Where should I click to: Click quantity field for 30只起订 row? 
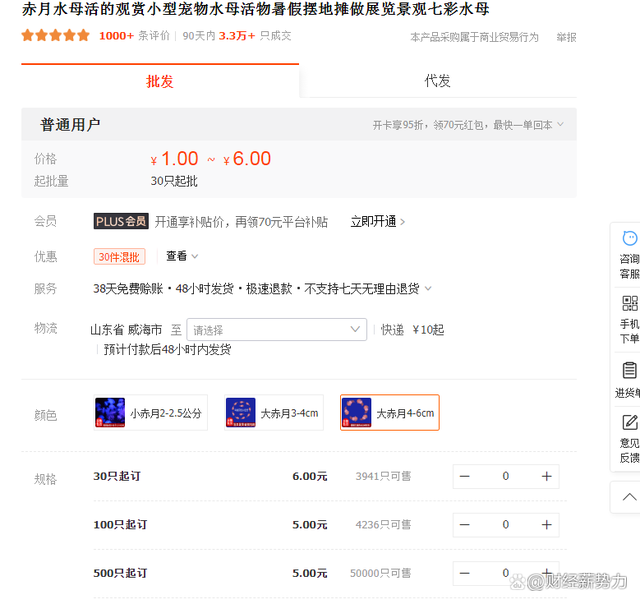coord(506,476)
